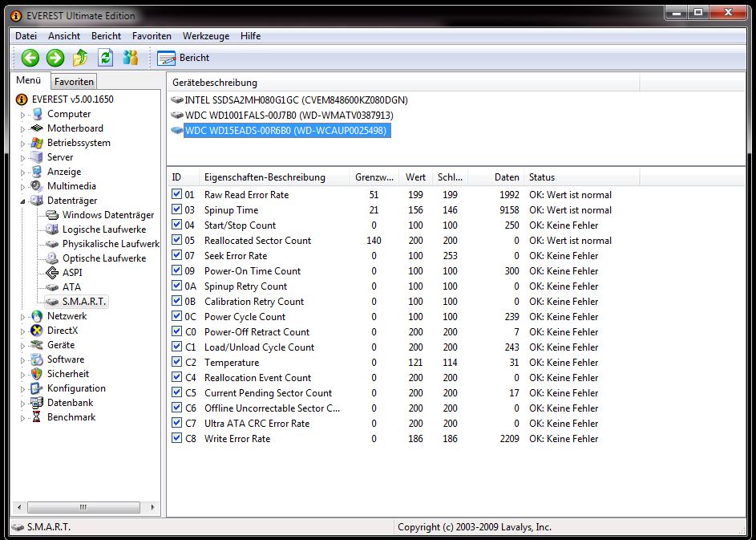756x540 pixels.
Task: Expand the Netzwerk tree node arrow
Action: [22, 317]
